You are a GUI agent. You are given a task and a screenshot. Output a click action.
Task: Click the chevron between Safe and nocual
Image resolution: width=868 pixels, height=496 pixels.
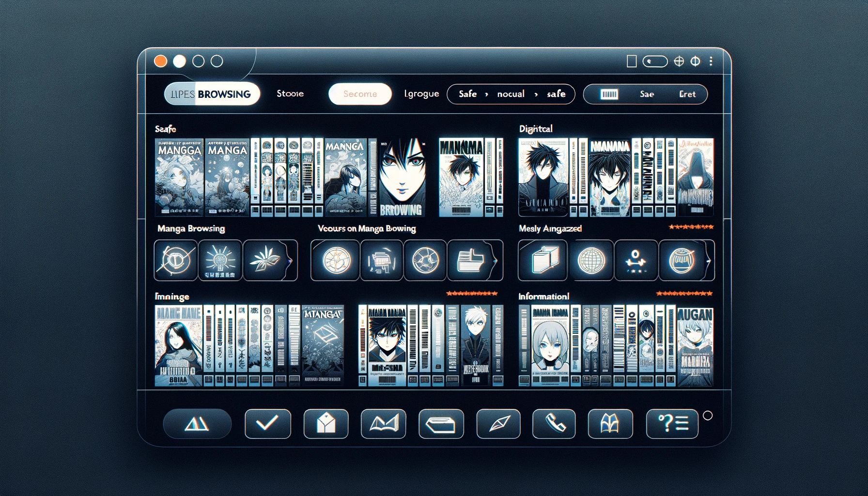[486, 94]
